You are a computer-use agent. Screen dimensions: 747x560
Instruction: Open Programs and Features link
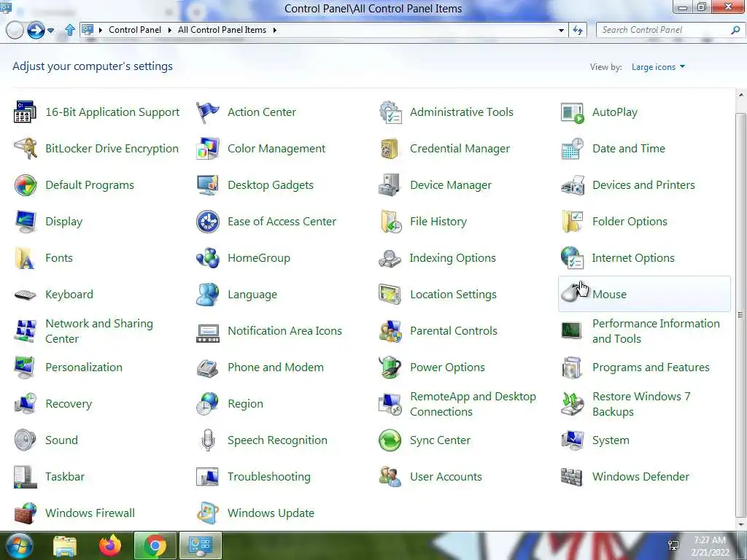tap(651, 367)
